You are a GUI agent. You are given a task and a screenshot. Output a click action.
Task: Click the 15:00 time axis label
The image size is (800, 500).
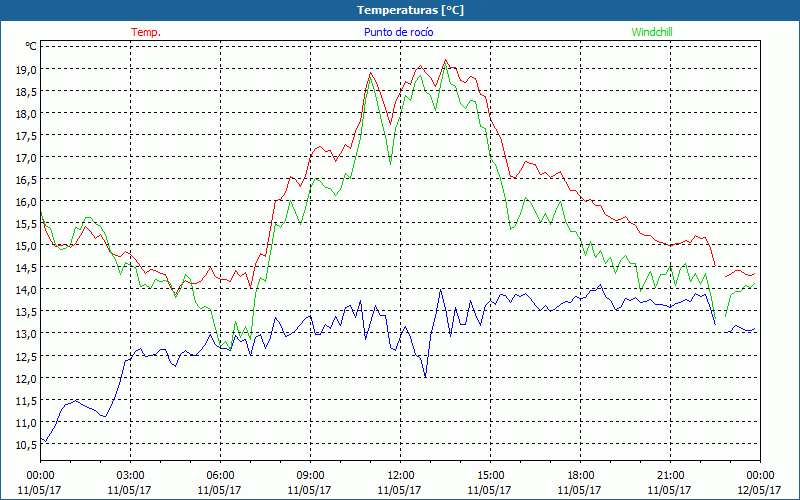[490, 476]
